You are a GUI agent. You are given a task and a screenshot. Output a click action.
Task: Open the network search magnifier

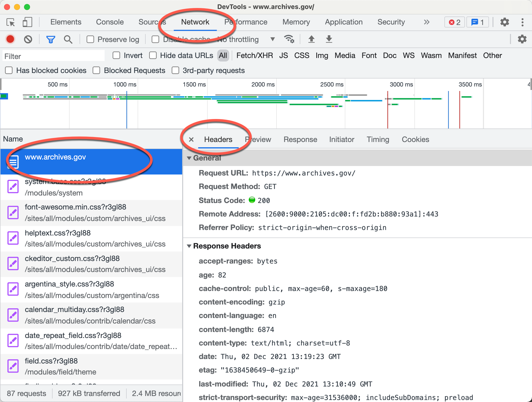pyautogui.click(x=68, y=39)
